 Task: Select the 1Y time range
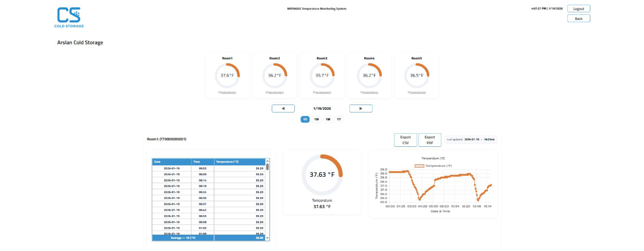tap(339, 119)
